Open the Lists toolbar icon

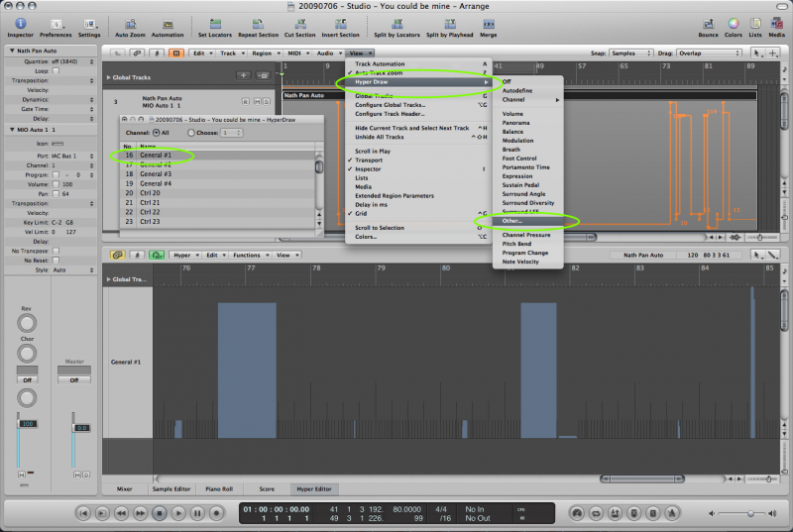point(755,24)
